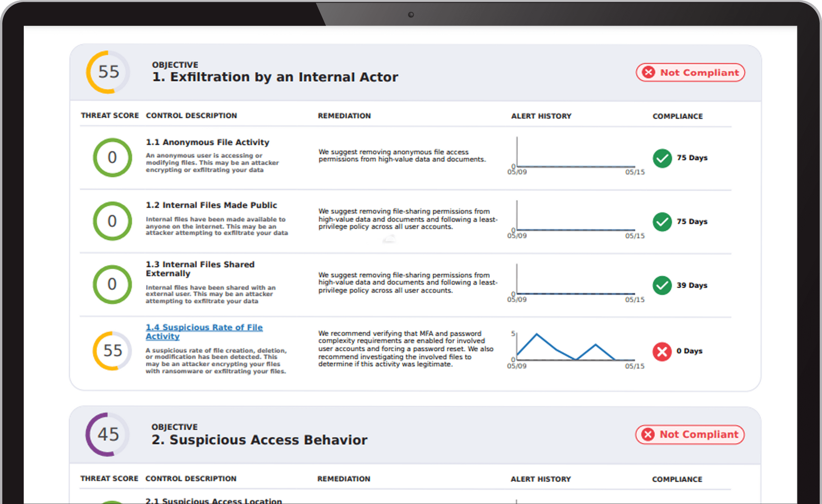Click green checkmark in Anonymous File Activity row
This screenshot has width=822, height=504.
662,158
